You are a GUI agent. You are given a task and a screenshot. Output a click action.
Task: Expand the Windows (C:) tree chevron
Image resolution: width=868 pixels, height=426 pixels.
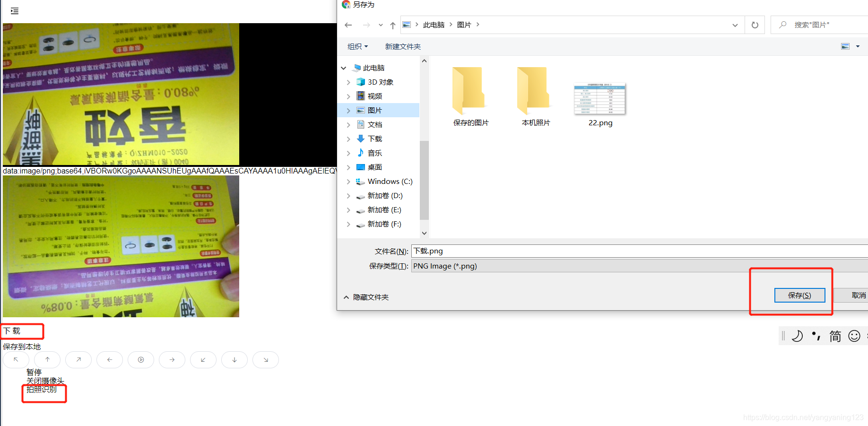coord(348,182)
